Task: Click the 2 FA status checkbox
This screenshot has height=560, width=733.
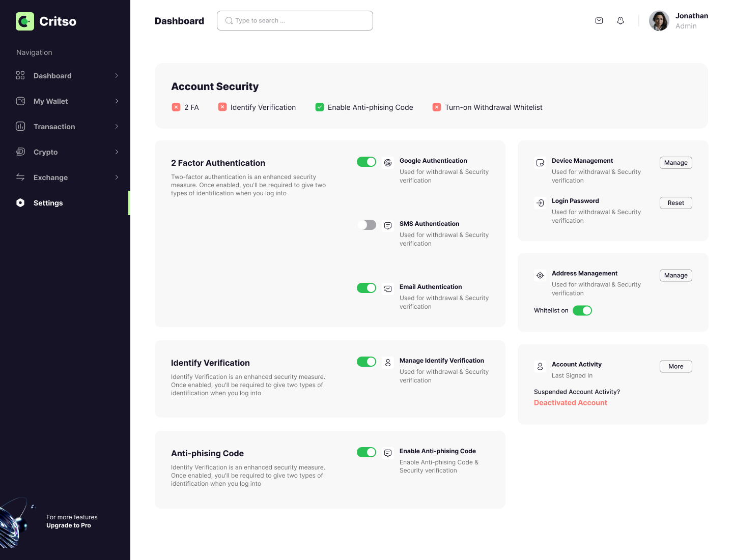Action: point(176,107)
